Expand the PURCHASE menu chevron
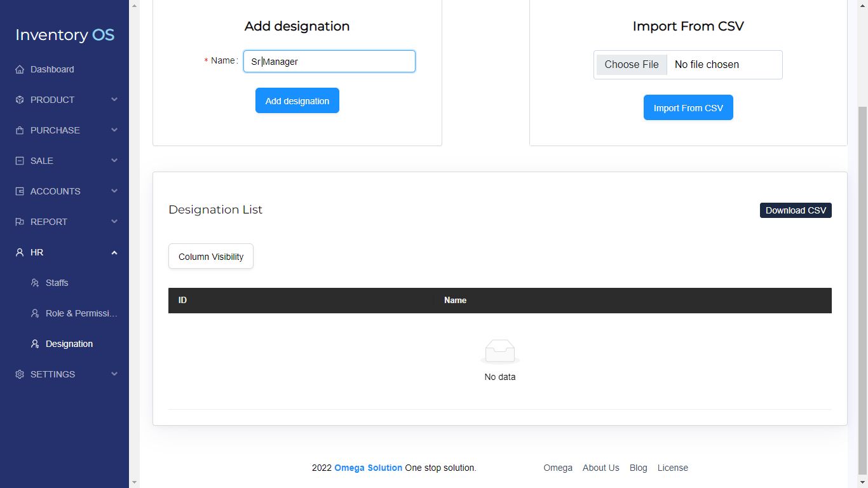Screen dimensions: 868x488 (x=114, y=130)
